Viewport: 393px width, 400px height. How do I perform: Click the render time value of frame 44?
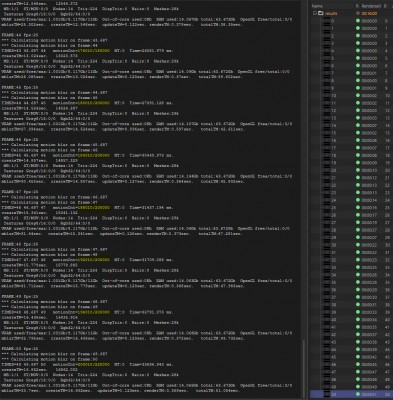369,349
